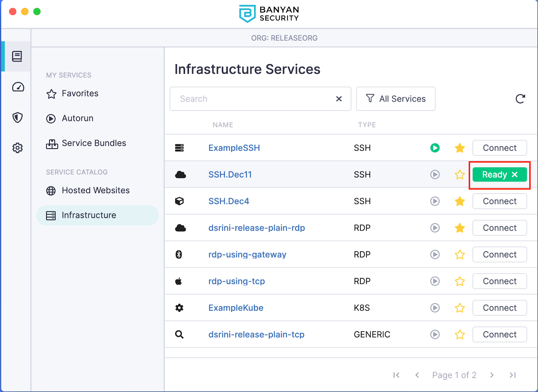This screenshot has width=538, height=392.
Task: Connect to ExampleKube service
Action: [500, 308]
